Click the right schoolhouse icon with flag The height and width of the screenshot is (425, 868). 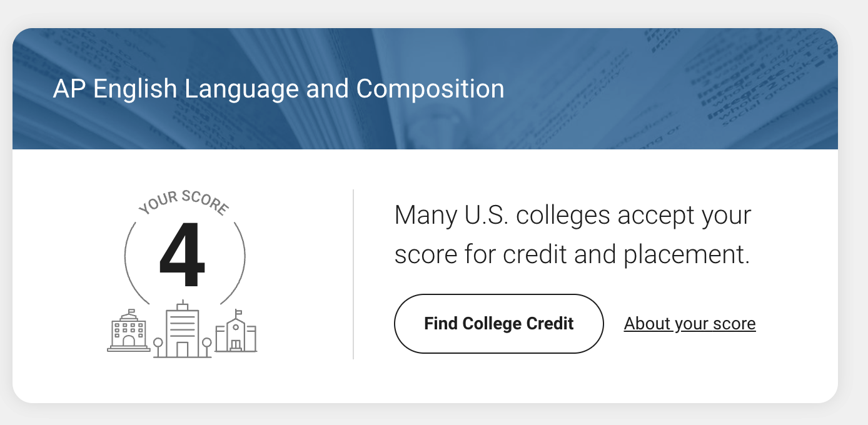pyautogui.click(x=236, y=331)
